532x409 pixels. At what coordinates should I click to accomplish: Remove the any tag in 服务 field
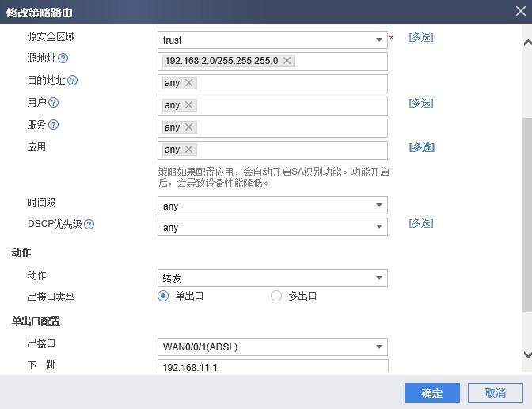(188, 127)
